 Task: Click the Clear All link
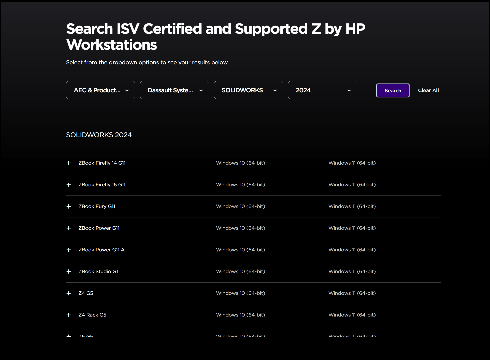click(428, 90)
